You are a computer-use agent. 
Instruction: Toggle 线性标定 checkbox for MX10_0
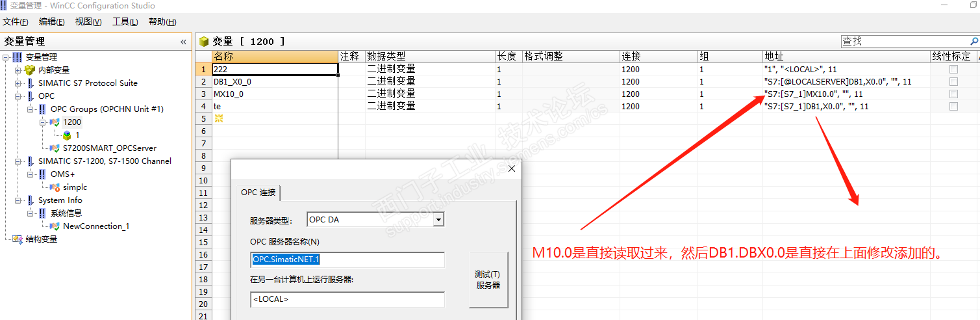(953, 94)
